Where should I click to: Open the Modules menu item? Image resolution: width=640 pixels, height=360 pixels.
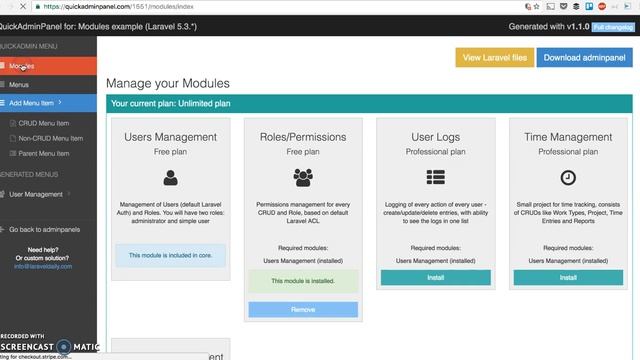48,66
